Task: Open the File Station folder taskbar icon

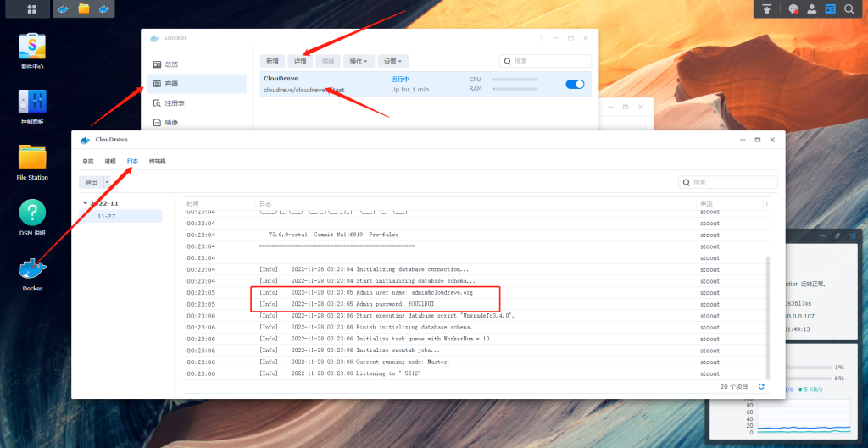Action: [x=84, y=8]
